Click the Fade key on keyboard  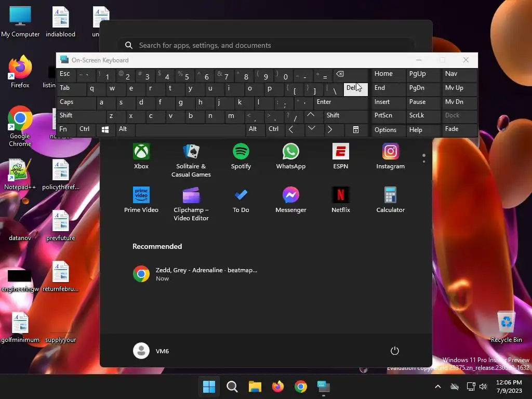(459, 129)
